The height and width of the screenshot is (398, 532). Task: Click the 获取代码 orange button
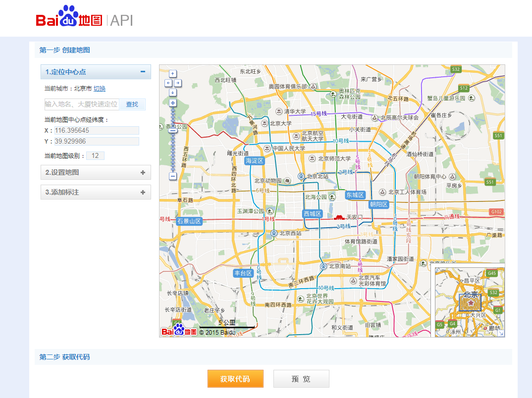pos(235,379)
